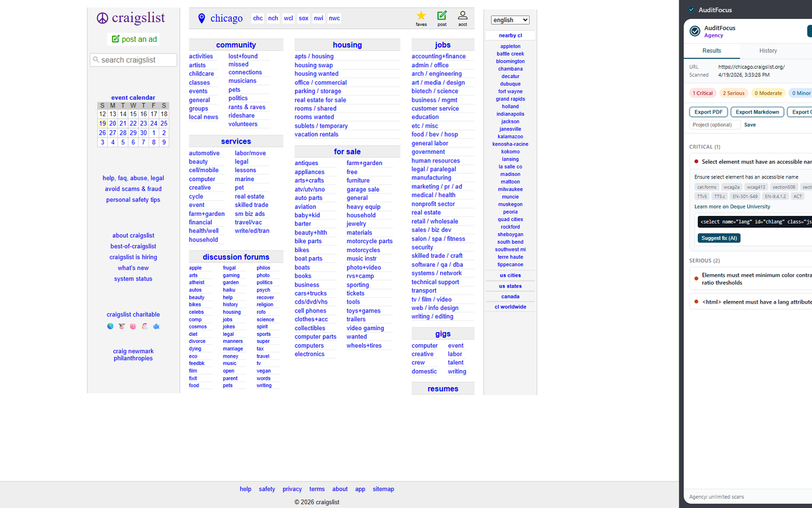Filter by 0 Moderate badge

[768, 93]
